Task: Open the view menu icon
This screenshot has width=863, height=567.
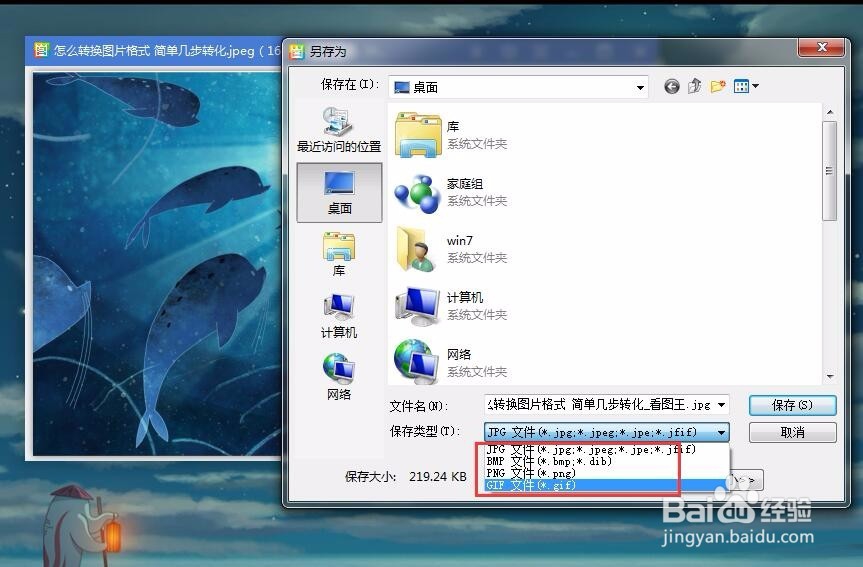Action: [x=741, y=86]
